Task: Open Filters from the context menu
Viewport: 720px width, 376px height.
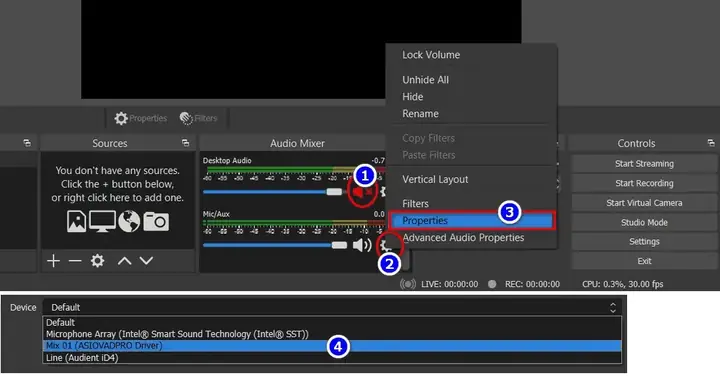Action: (415, 203)
